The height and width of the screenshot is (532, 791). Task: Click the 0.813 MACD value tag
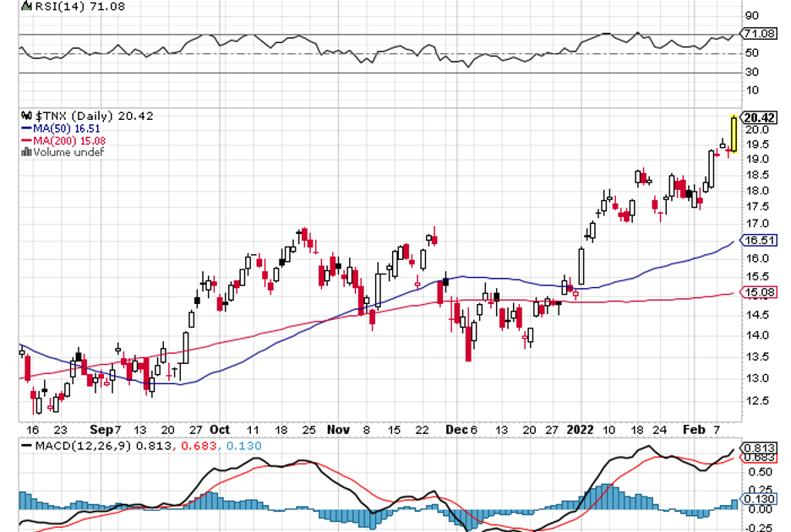pyautogui.click(x=757, y=447)
